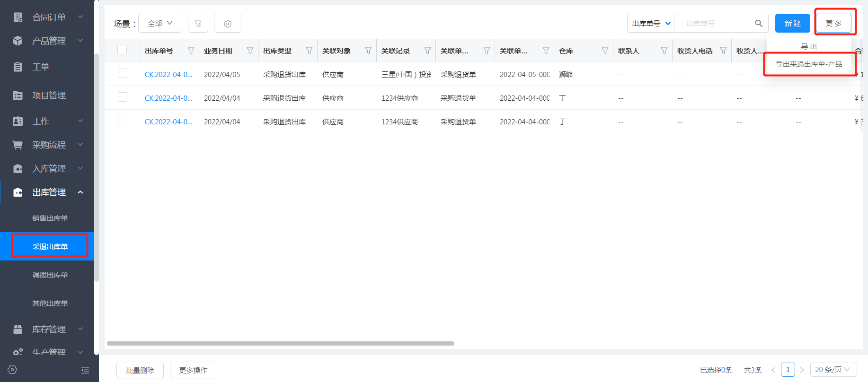Viewport: 868px width, 382px height.
Task: Filter the 业务日期 column
Action: tap(250, 51)
